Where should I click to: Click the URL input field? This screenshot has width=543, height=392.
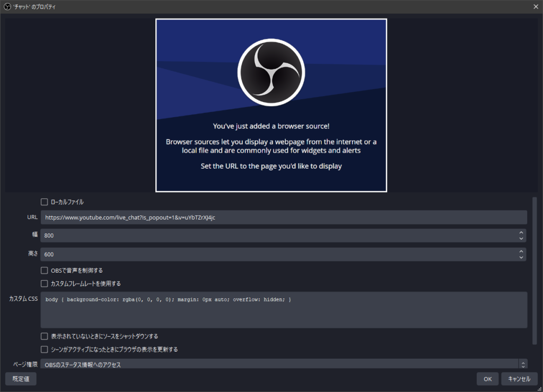(x=283, y=217)
